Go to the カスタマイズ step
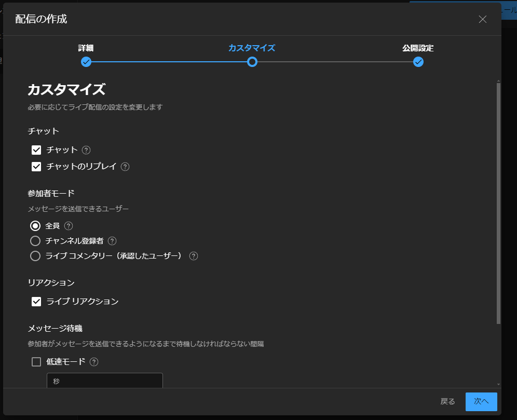The width and height of the screenshot is (517, 420). (x=252, y=62)
